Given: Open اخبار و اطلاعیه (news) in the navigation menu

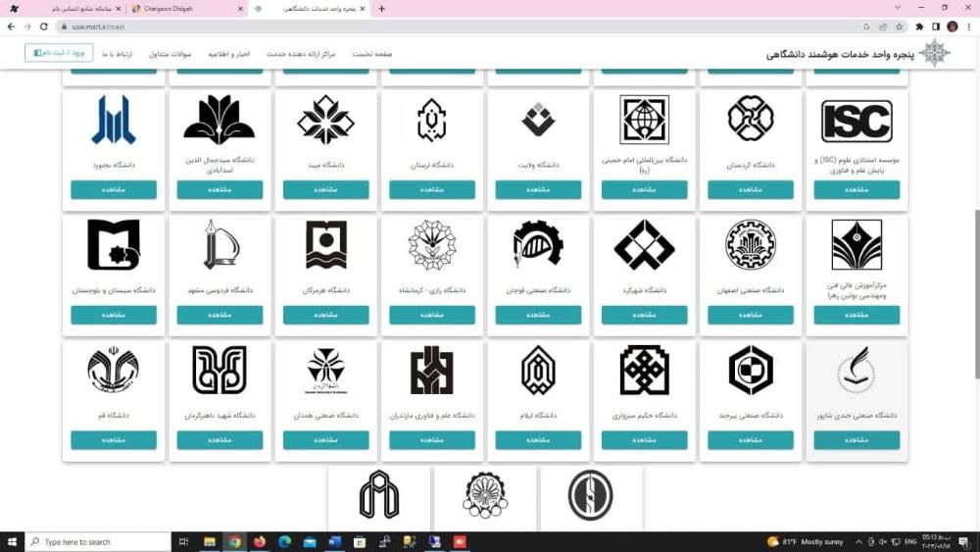Looking at the screenshot, I should tap(228, 54).
